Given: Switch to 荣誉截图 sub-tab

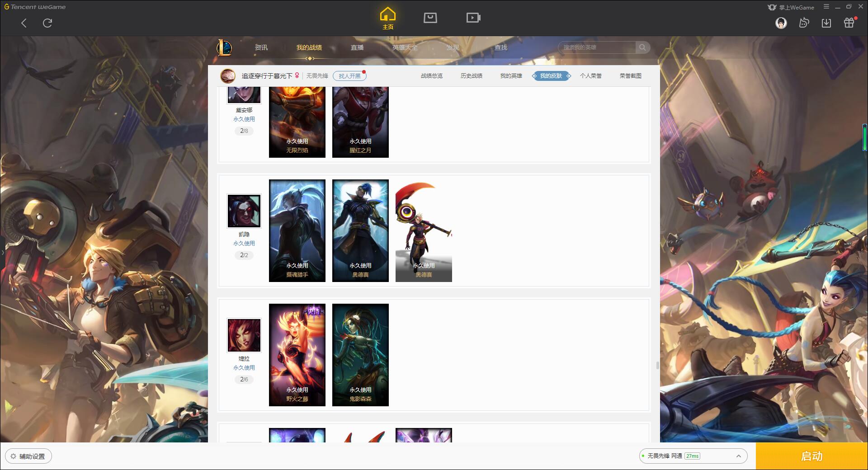Looking at the screenshot, I should [631, 76].
